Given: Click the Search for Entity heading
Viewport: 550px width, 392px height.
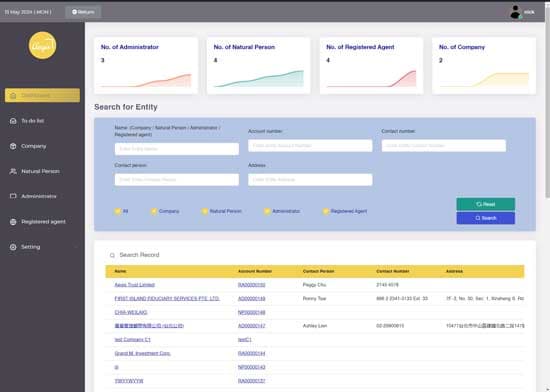Looking at the screenshot, I should [x=126, y=107].
